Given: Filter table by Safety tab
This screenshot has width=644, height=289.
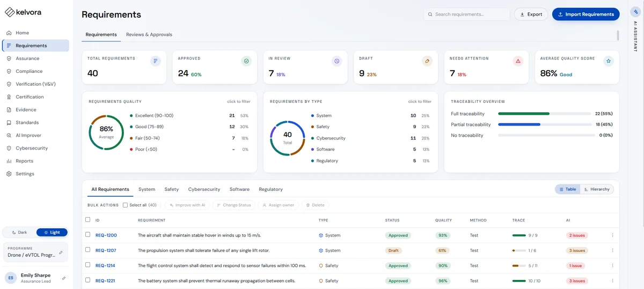Looking at the screenshot, I should tap(172, 189).
